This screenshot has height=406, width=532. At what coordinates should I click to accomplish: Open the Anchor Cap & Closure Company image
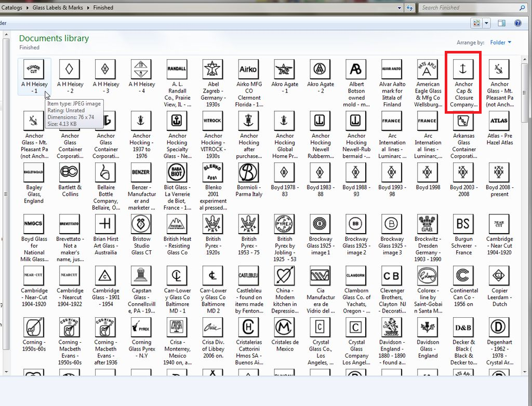[x=463, y=69]
